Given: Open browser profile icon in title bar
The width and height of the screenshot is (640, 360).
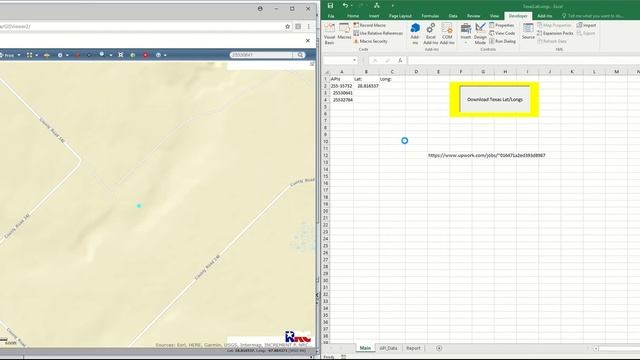Looking at the screenshot, I should pyautogui.click(x=260, y=9).
